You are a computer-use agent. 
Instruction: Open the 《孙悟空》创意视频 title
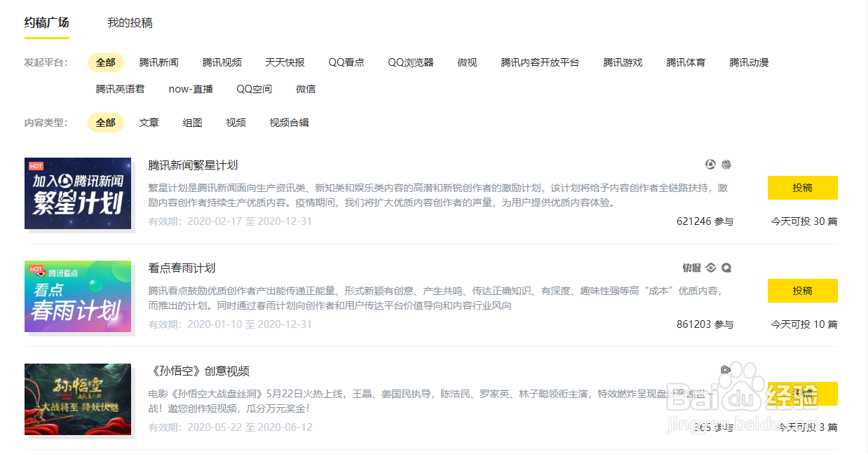coord(199,371)
